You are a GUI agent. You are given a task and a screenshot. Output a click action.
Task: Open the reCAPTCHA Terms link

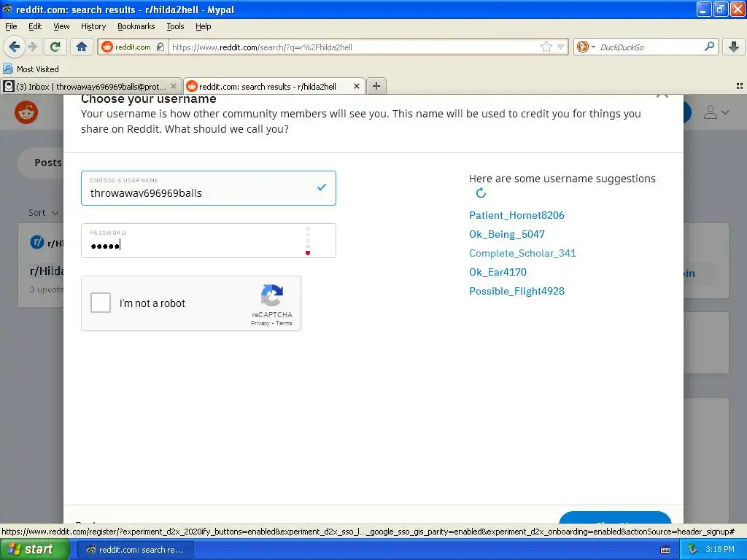(284, 323)
